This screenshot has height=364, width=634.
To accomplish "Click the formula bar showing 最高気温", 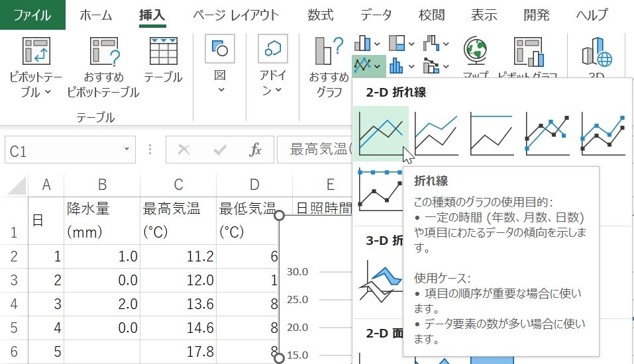I will (x=315, y=150).
